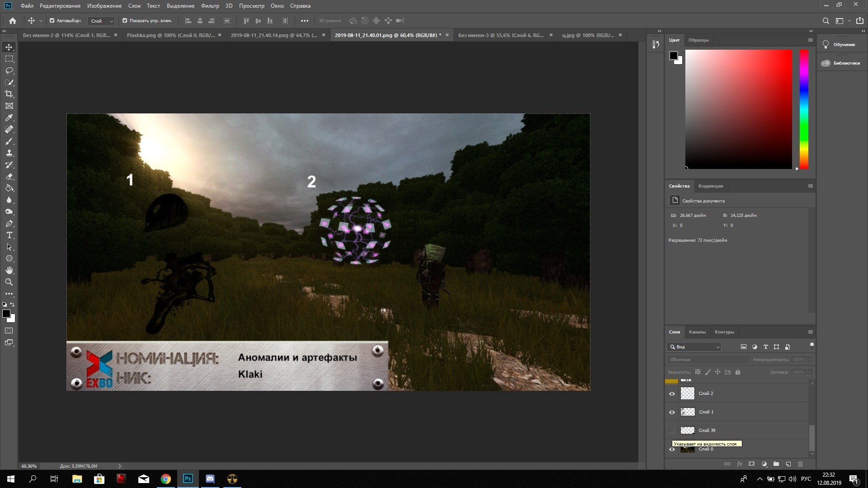The height and width of the screenshot is (488, 868).
Task: Click the hue spectrum slider in Color panel
Action: pos(804,109)
